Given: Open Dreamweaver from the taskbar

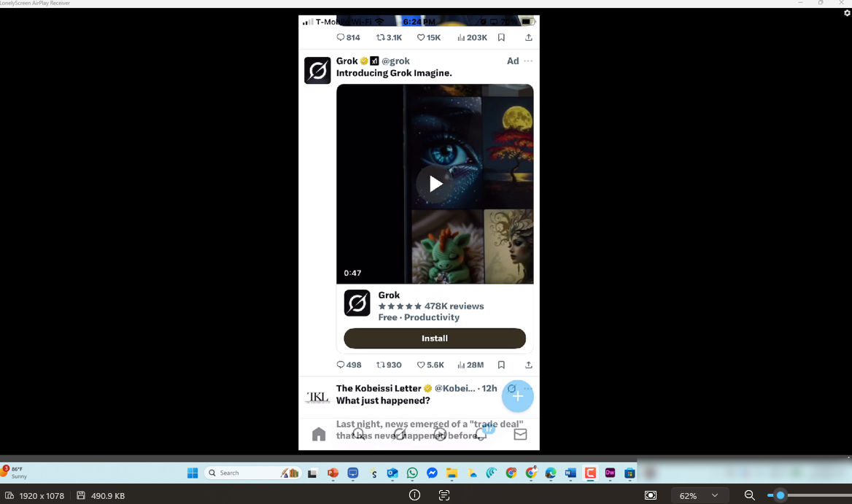Looking at the screenshot, I should (x=611, y=473).
